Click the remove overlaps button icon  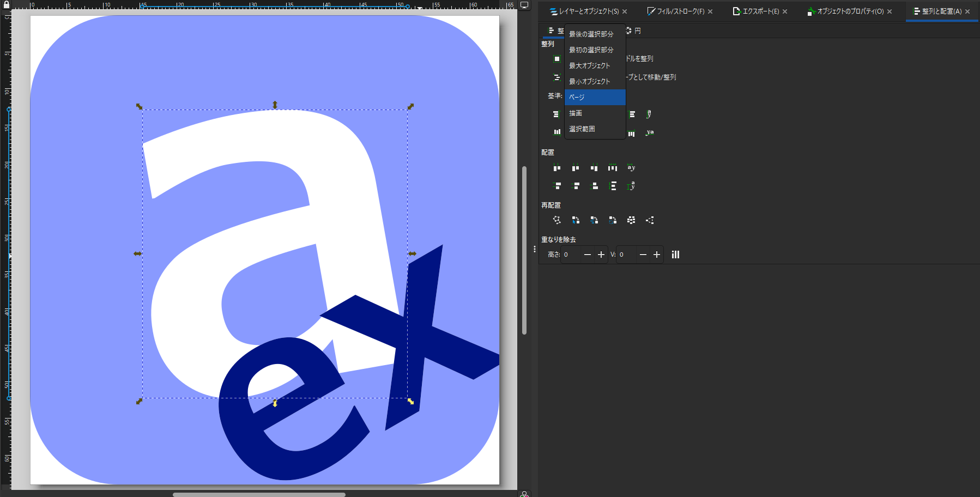tap(675, 254)
